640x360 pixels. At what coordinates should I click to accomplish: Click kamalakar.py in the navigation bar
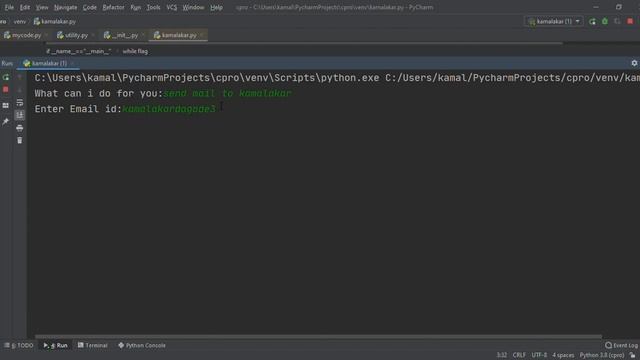click(x=55, y=22)
